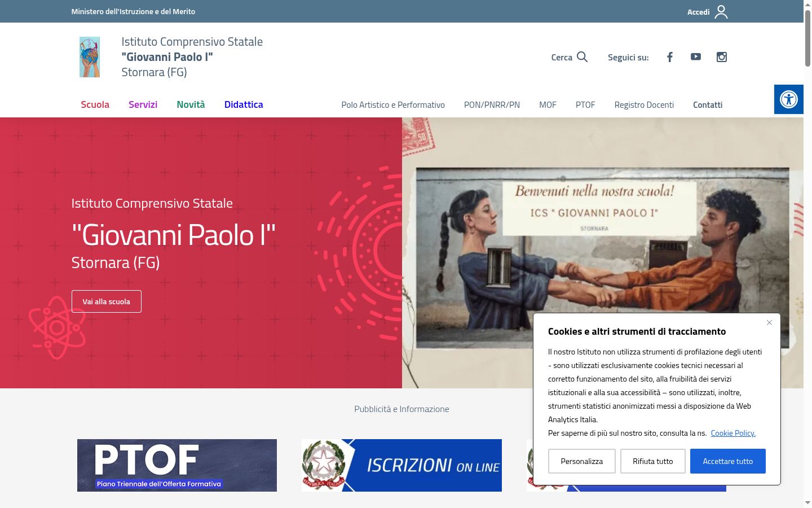Image resolution: width=812 pixels, height=508 pixels.
Task: Click Accettare tutto cookies button
Action: tap(727, 461)
